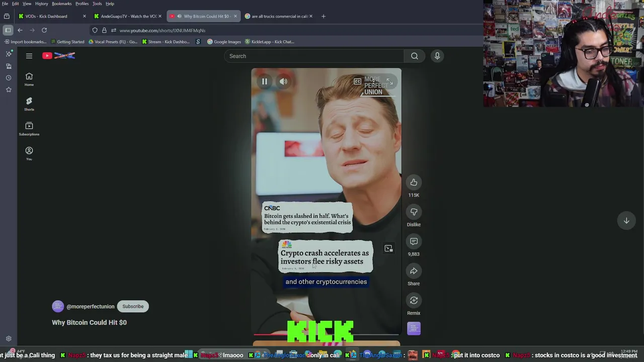This screenshot has height=362, width=644.
Task: Toggle closed captions on the Short
Action: point(357,81)
